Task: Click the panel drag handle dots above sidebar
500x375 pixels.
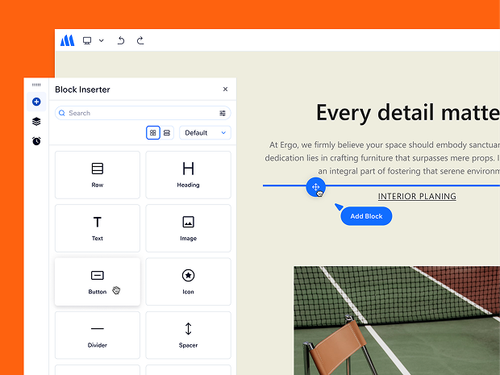Action: pyautogui.click(x=36, y=85)
